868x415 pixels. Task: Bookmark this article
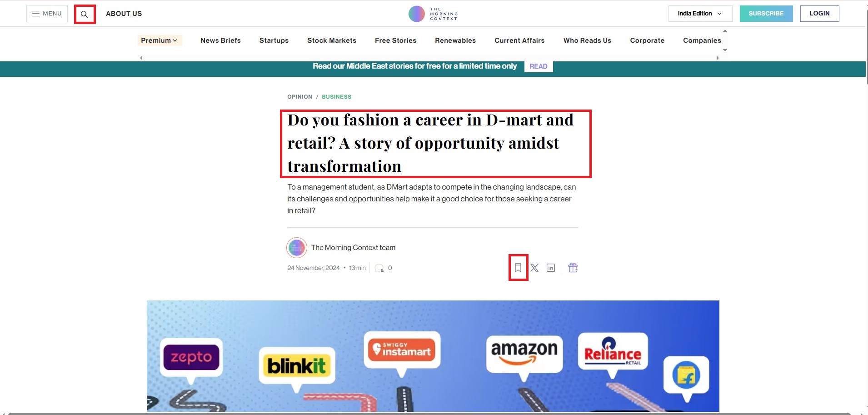518,268
